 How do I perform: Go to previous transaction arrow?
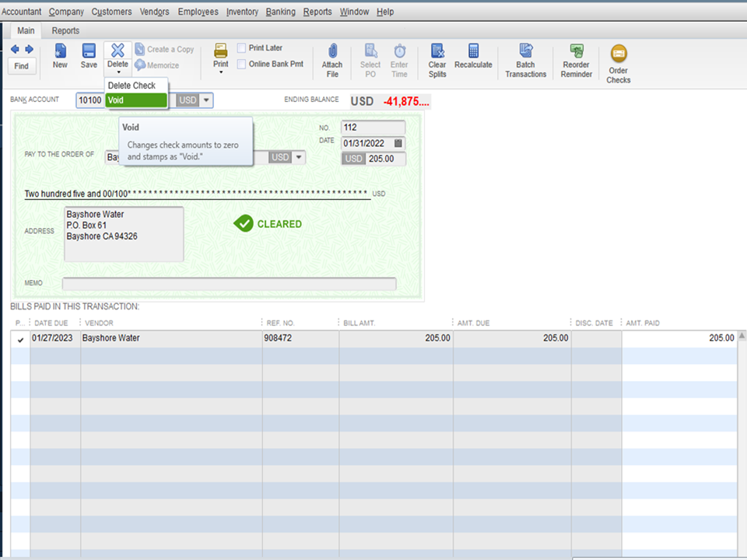pos(15,49)
